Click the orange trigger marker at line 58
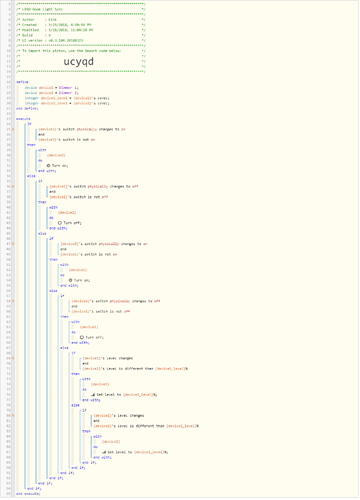The image size is (360, 500). (13, 301)
